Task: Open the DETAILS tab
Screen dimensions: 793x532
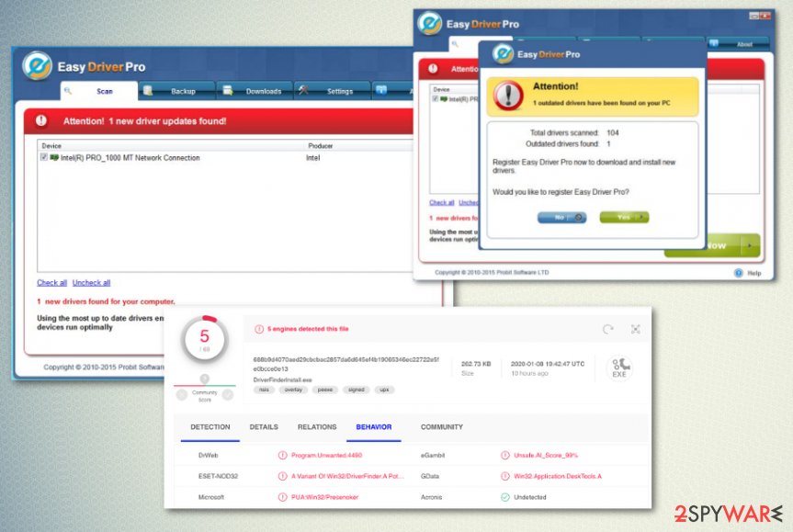Action: tap(264, 427)
